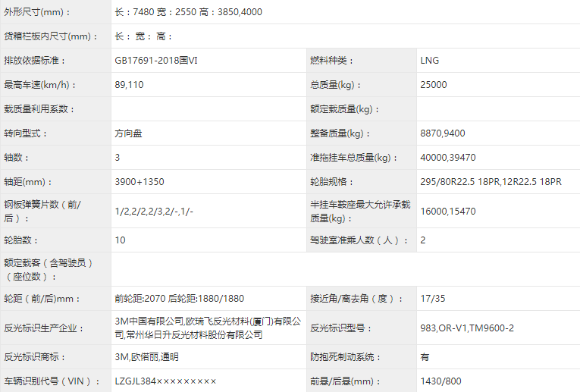Click the 整备质量 value 8870,9400
The height and width of the screenshot is (392, 580).
(442, 133)
